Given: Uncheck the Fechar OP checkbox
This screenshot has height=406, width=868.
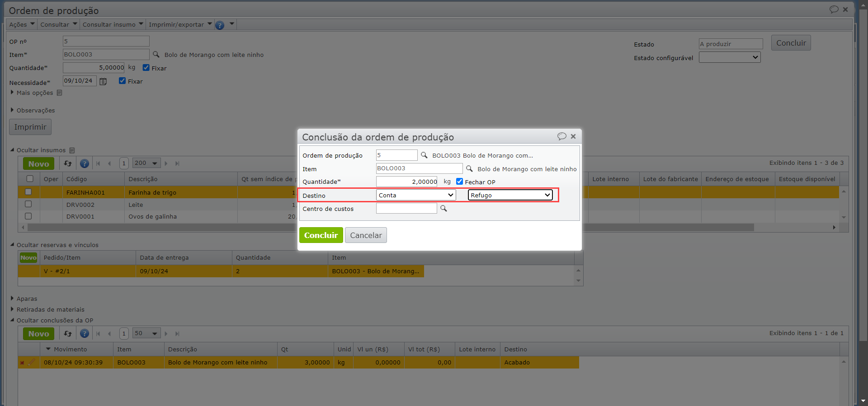Looking at the screenshot, I should coord(459,181).
